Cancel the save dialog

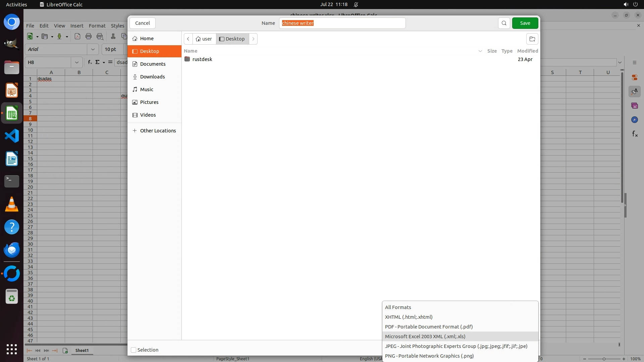(x=142, y=23)
